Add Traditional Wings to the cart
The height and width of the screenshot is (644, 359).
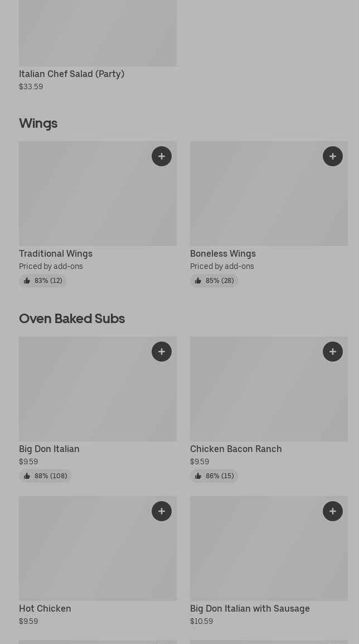coord(162,156)
